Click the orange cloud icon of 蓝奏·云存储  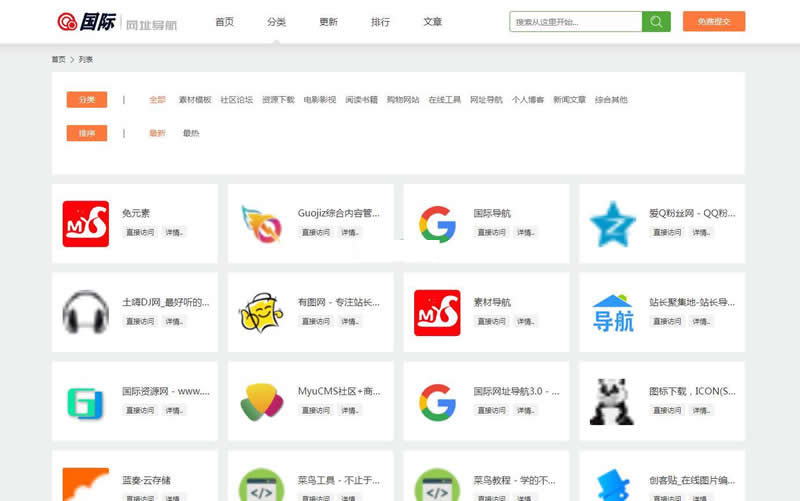point(86,484)
